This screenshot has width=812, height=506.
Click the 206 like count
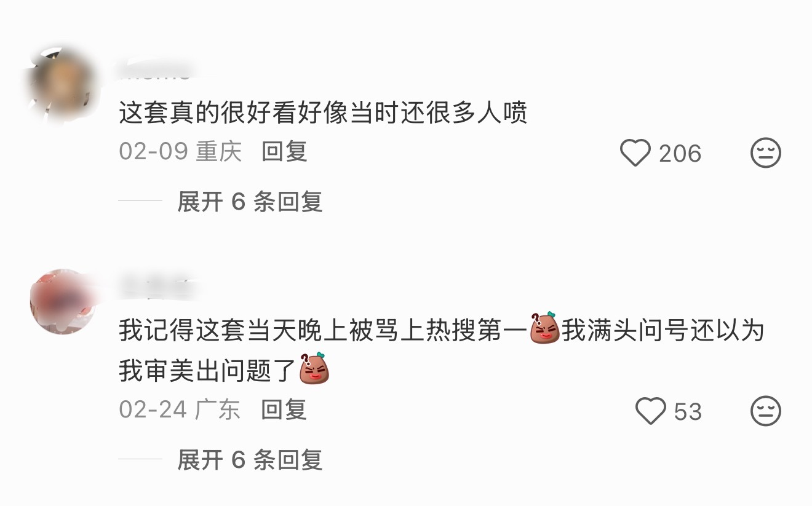pos(680,153)
